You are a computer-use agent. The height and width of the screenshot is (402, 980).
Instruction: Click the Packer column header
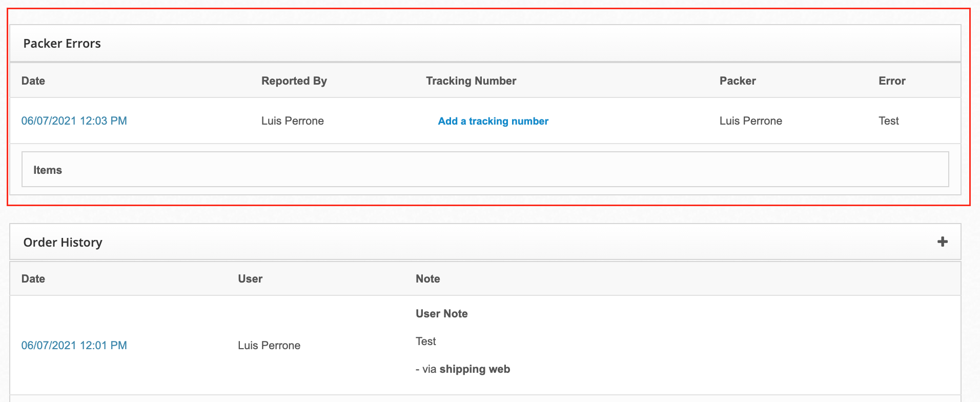coord(738,81)
